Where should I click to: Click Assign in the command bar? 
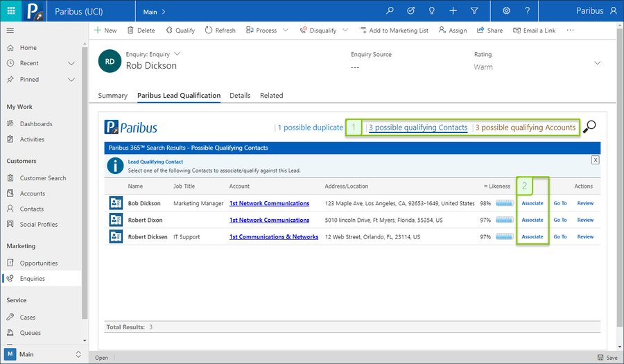tap(453, 31)
